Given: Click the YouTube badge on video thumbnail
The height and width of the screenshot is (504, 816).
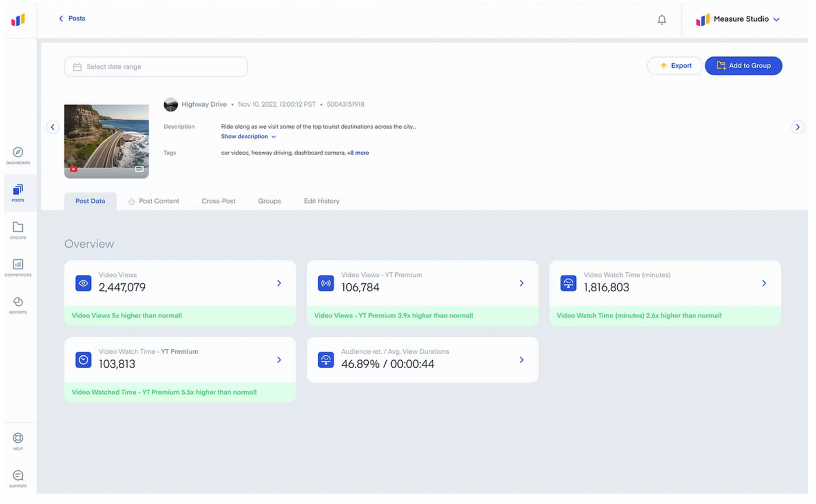Looking at the screenshot, I should point(73,169).
